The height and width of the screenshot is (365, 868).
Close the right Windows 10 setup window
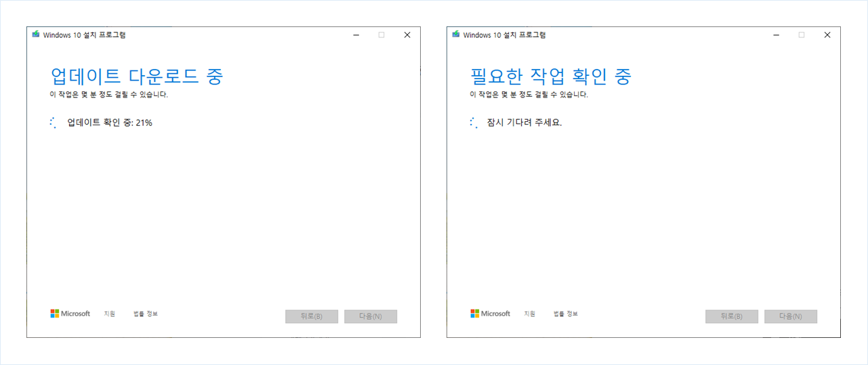[827, 35]
